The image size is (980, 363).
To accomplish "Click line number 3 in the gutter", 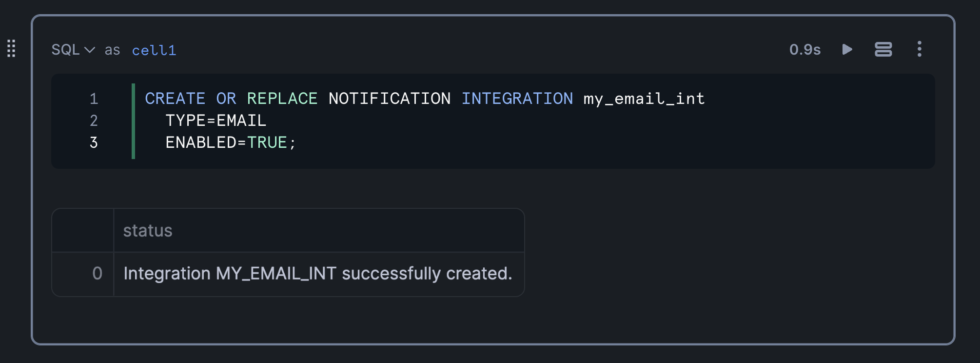I will [94, 142].
